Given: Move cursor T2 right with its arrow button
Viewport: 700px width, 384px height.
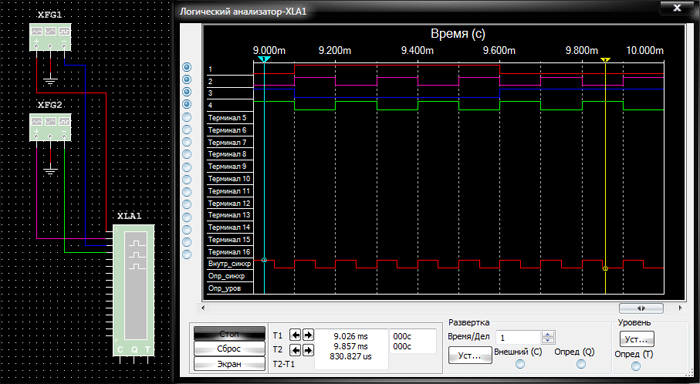Looking at the screenshot, I should 308,350.
